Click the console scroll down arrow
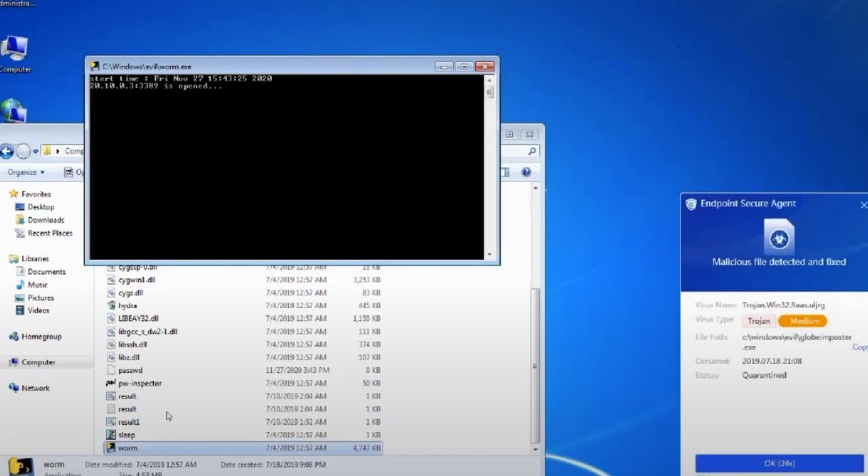The image size is (868, 476). click(489, 254)
